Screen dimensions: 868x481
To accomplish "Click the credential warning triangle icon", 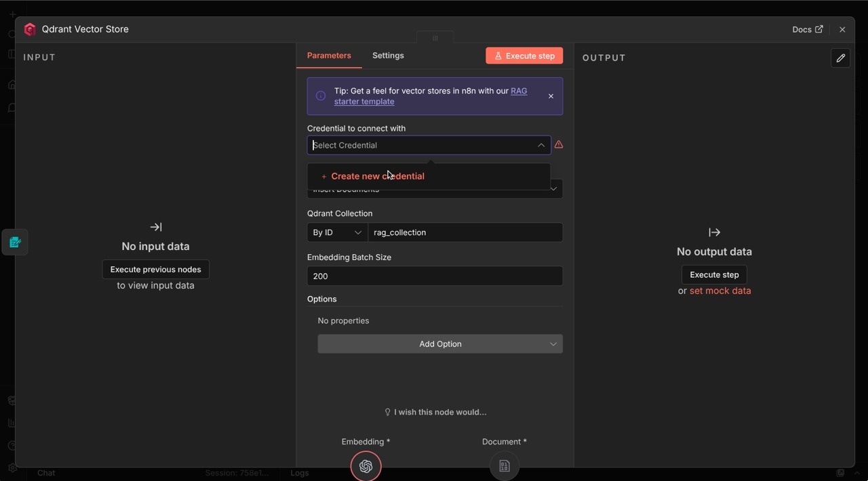I will 559,144.
